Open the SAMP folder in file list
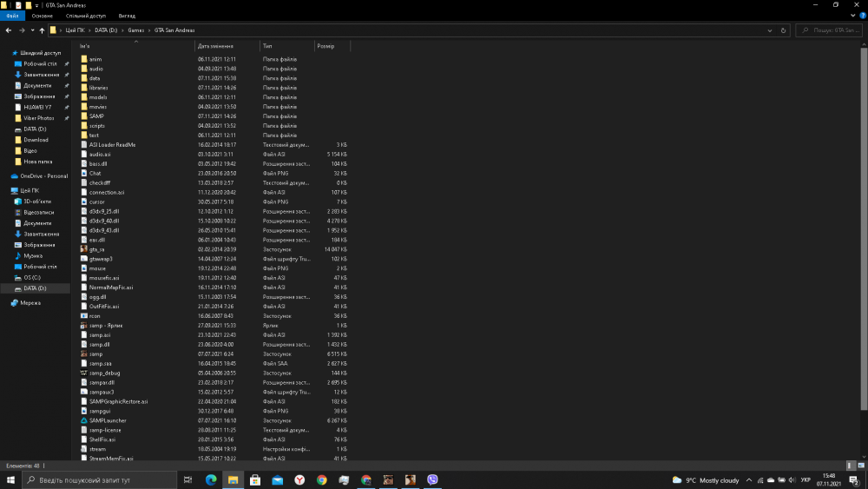 (x=96, y=116)
